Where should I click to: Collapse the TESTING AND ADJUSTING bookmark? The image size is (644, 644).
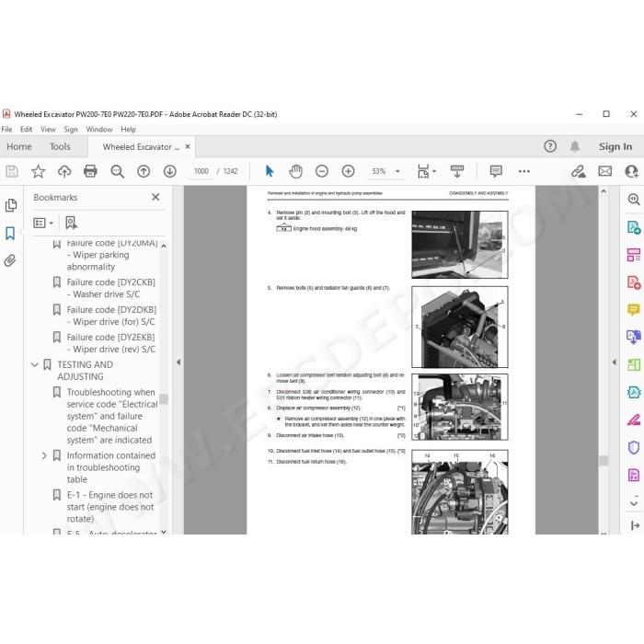coord(35,364)
